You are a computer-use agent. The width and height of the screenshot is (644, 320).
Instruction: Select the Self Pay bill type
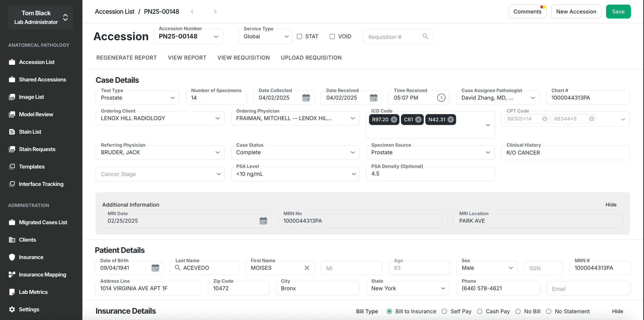pos(444,311)
